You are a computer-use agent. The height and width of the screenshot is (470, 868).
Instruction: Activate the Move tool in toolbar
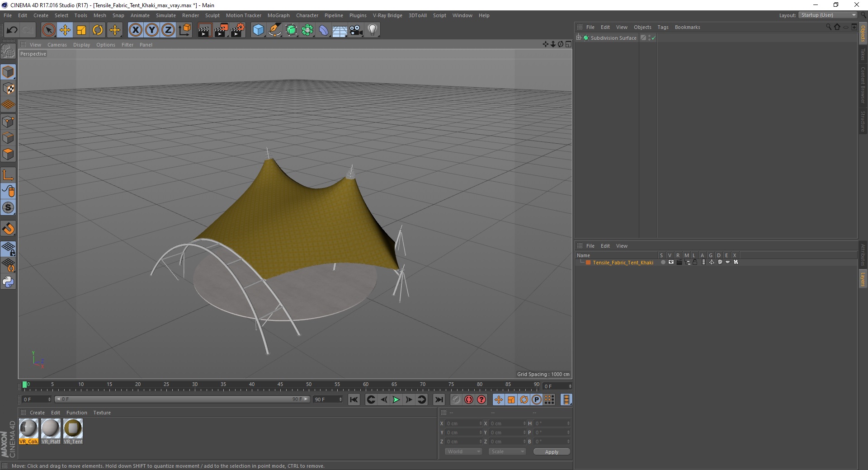65,30
